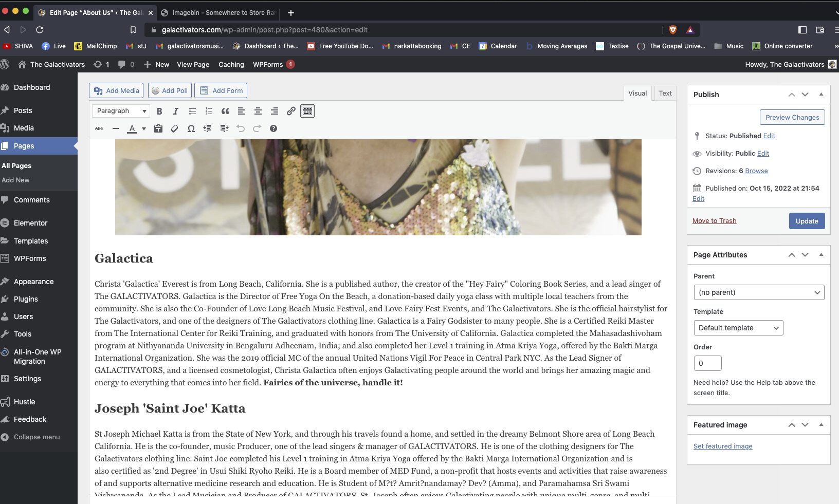Edit the Public visibility link
The width and height of the screenshot is (839, 504).
[x=763, y=153]
